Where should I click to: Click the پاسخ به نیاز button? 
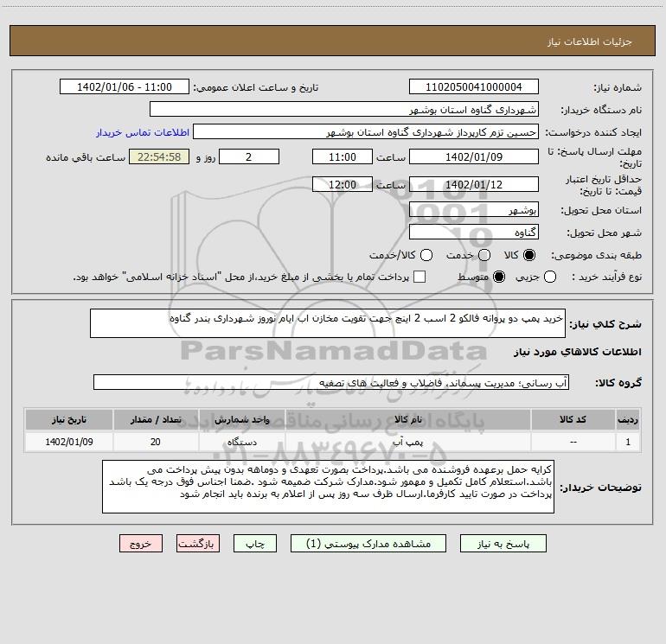click(x=503, y=544)
